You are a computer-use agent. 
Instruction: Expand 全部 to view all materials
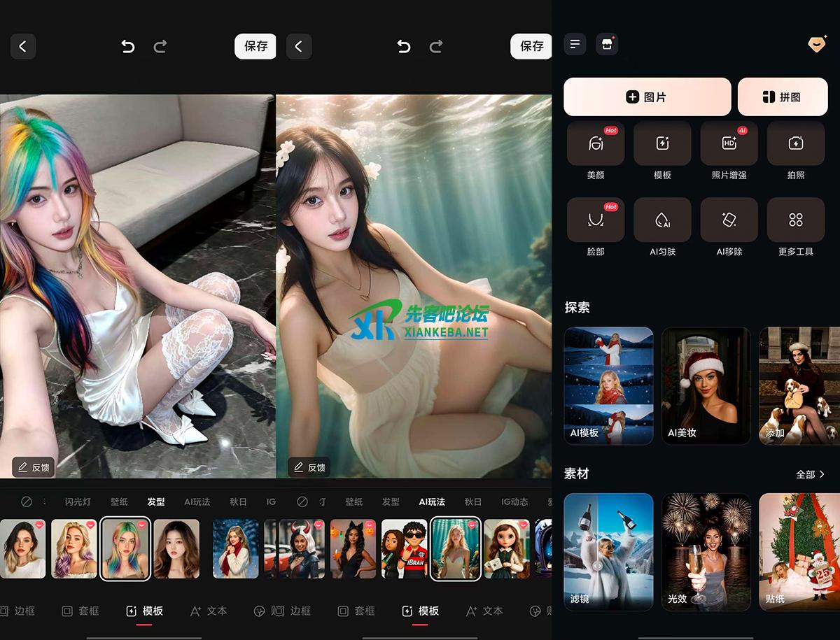click(x=810, y=474)
